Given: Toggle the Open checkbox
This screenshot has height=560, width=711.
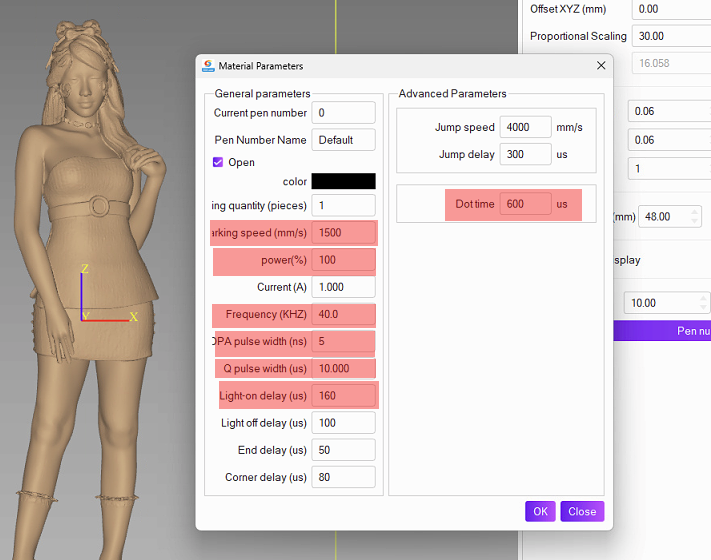Looking at the screenshot, I should point(218,162).
